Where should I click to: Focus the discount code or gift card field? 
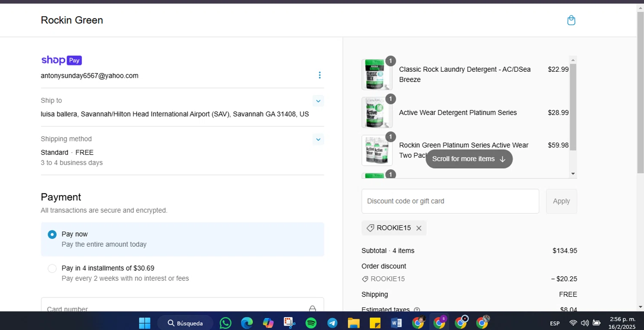pos(450,201)
